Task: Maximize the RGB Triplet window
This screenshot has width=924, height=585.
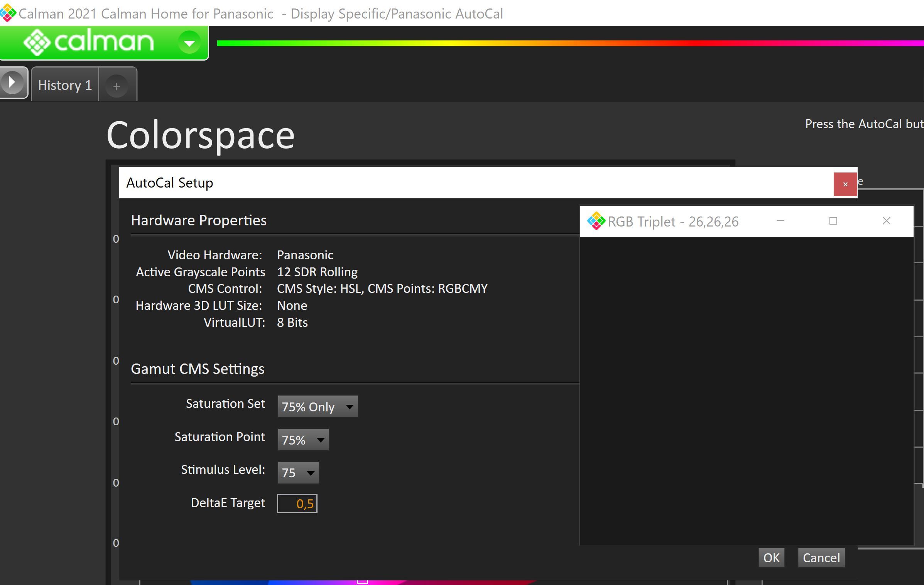Action: coord(833,221)
